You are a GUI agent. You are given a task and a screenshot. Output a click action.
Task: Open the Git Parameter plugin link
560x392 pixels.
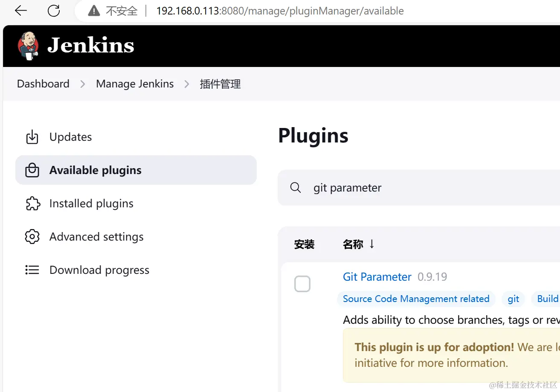coord(377,277)
